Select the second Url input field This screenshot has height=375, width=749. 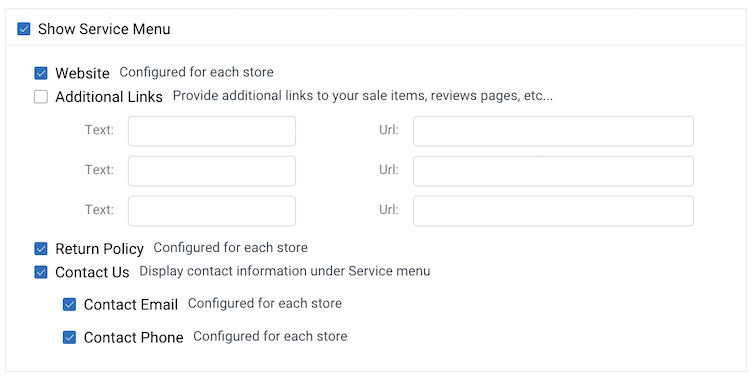553,171
